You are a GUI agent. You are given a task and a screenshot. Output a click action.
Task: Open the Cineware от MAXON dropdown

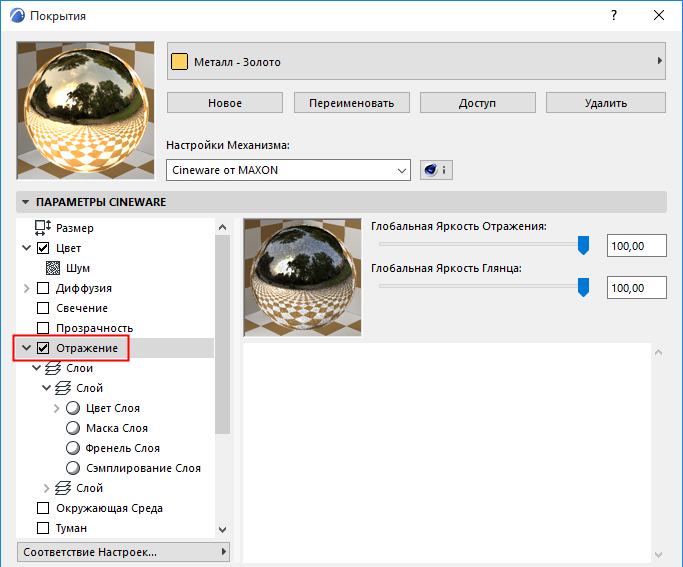pyautogui.click(x=288, y=170)
